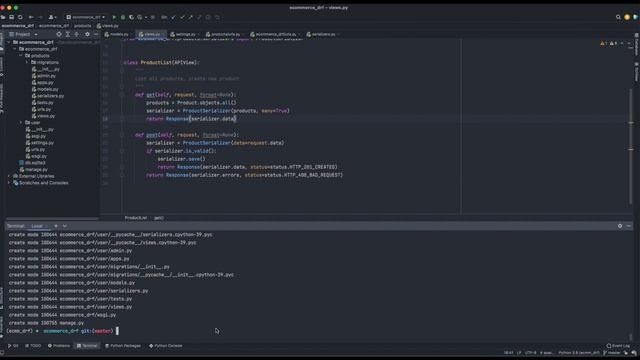The image size is (640, 360).
Task: Open the Event Log
Action: coord(618,346)
